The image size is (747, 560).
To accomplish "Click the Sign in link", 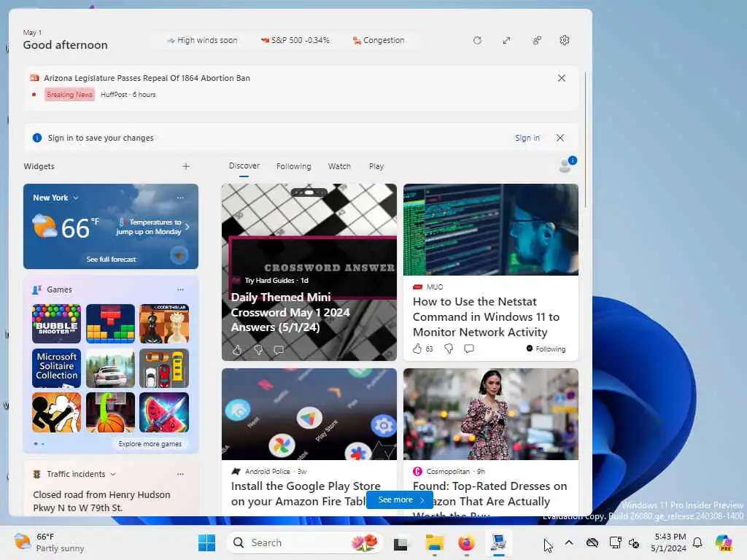I will coord(527,138).
